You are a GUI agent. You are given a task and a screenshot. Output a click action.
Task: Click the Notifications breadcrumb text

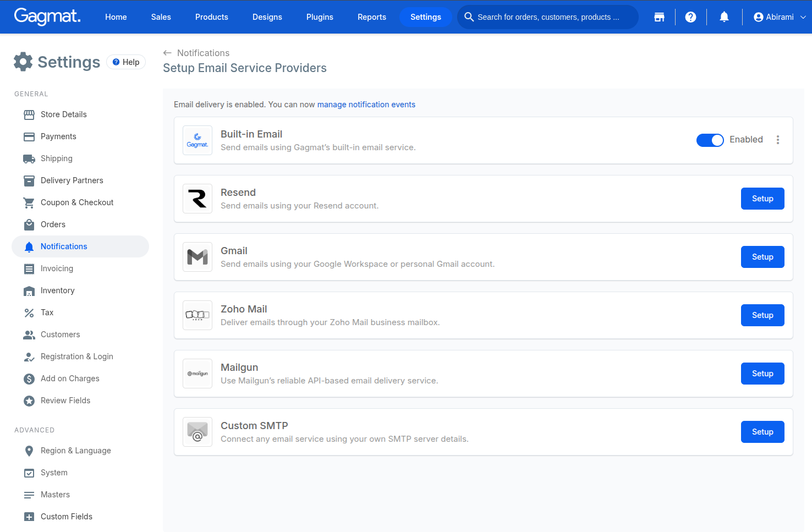point(203,53)
